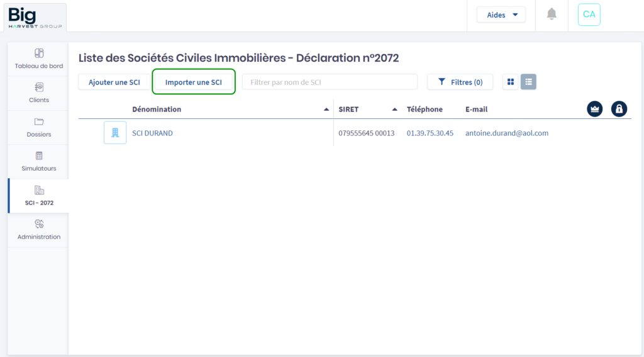Go to Clients section in sidebar
The height and width of the screenshot is (357, 644).
38,93
